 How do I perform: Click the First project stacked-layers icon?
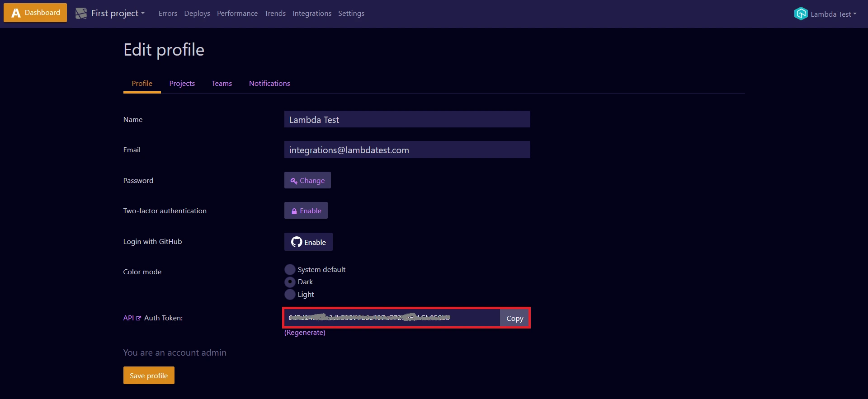[x=81, y=14]
